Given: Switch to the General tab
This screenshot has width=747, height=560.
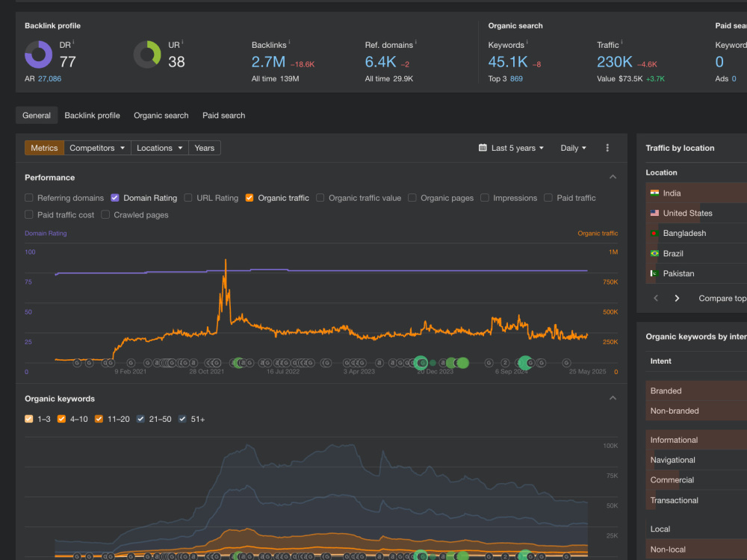Looking at the screenshot, I should (x=37, y=115).
